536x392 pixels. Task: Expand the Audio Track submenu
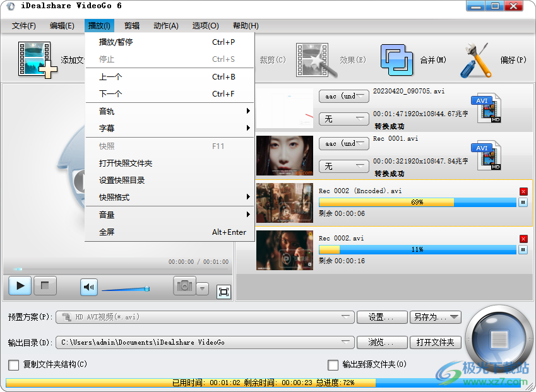(170, 111)
